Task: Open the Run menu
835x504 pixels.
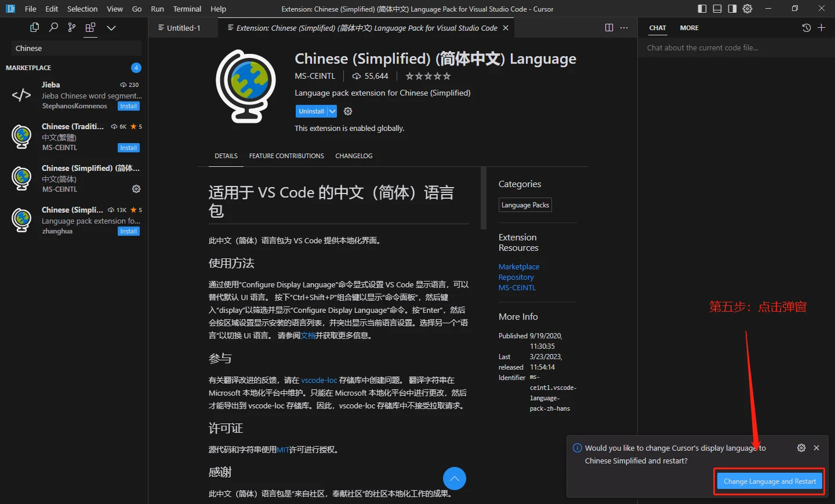Action: click(x=157, y=9)
